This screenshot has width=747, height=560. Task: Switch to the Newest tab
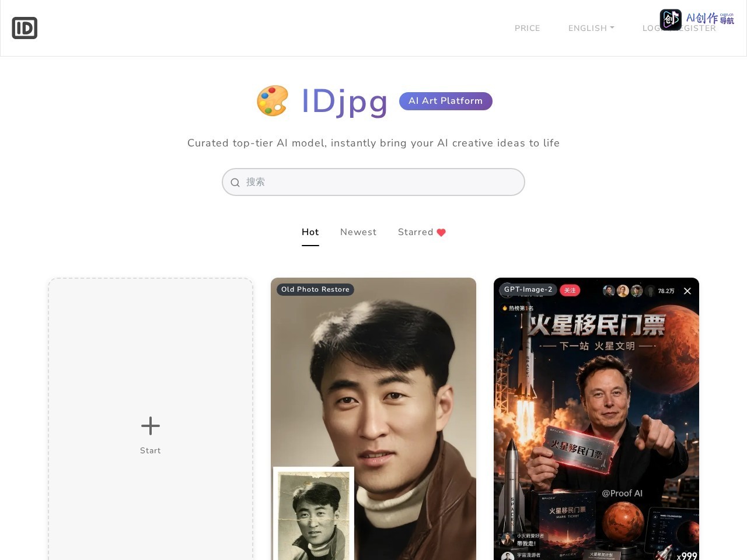pyautogui.click(x=358, y=232)
